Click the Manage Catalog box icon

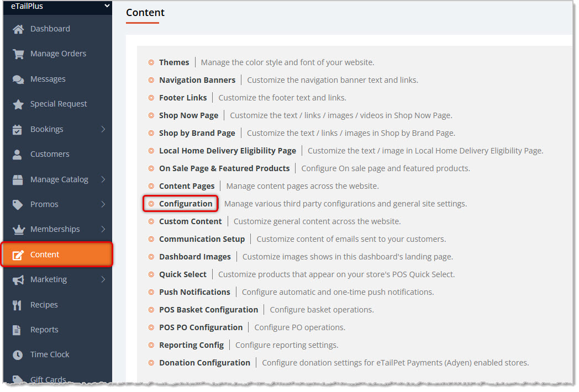click(x=17, y=180)
